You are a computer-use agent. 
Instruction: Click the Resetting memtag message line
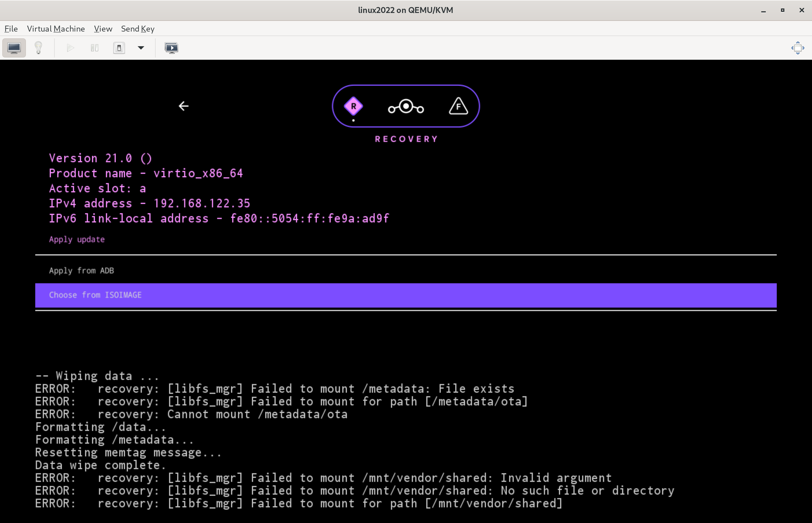128,453
